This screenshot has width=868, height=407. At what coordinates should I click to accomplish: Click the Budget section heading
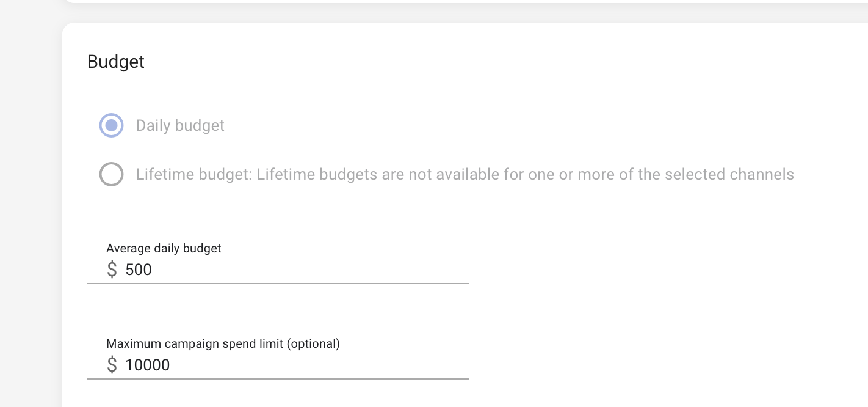[x=116, y=62]
